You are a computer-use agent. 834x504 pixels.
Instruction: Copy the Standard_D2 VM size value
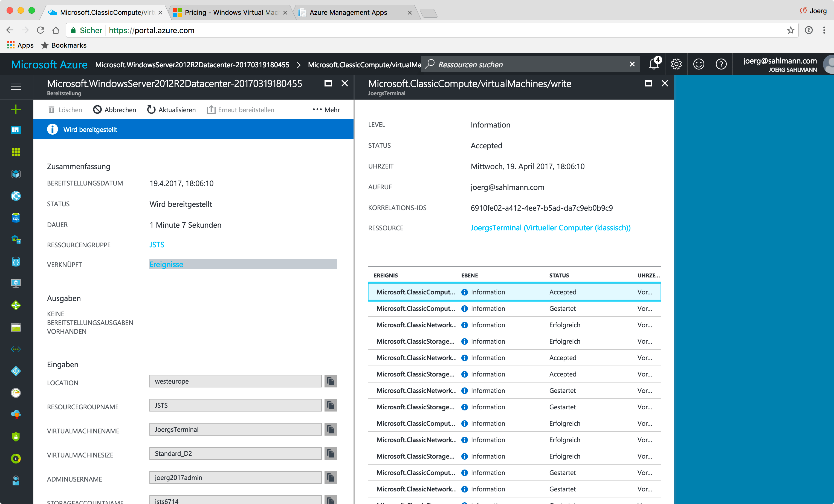tap(331, 453)
